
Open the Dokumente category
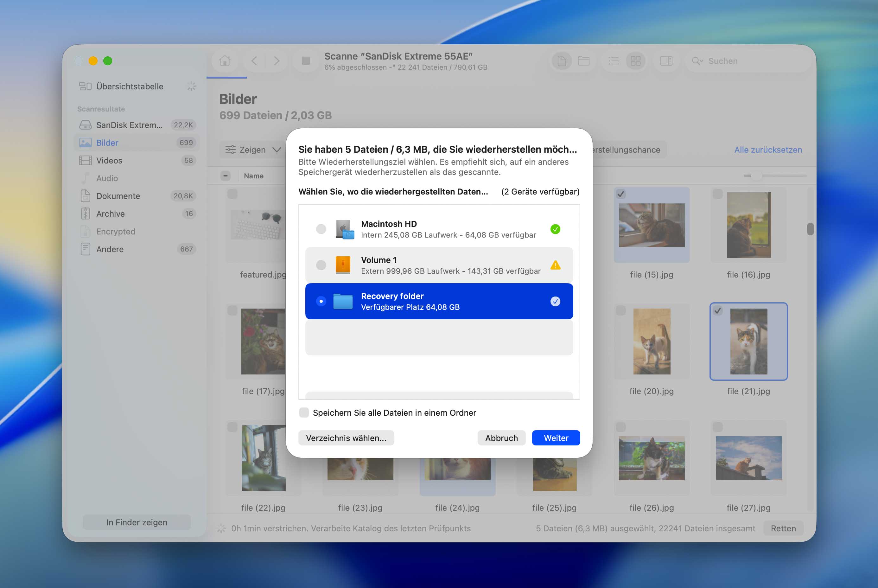[137, 196]
